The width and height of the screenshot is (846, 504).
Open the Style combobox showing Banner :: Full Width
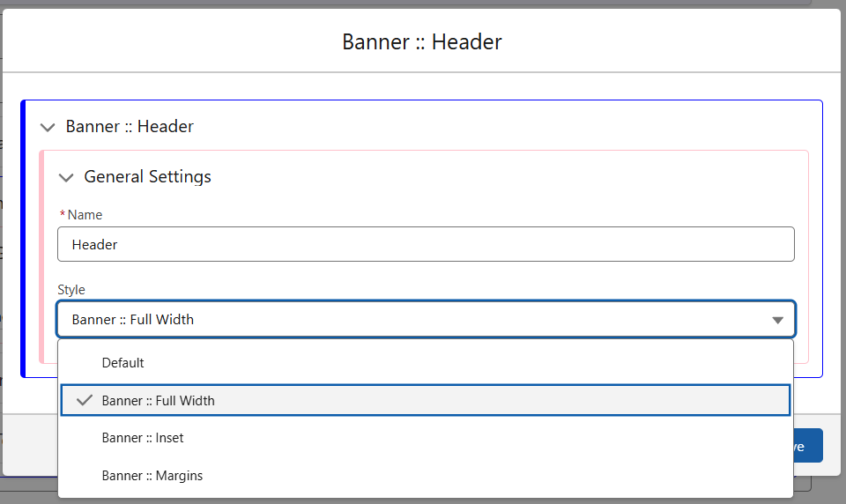[x=426, y=320]
